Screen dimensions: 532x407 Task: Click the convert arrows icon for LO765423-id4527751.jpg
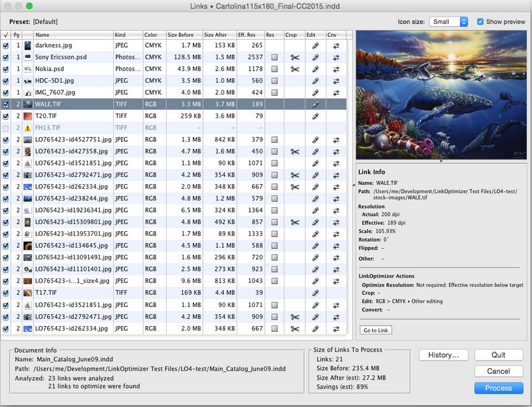tap(335, 139)
